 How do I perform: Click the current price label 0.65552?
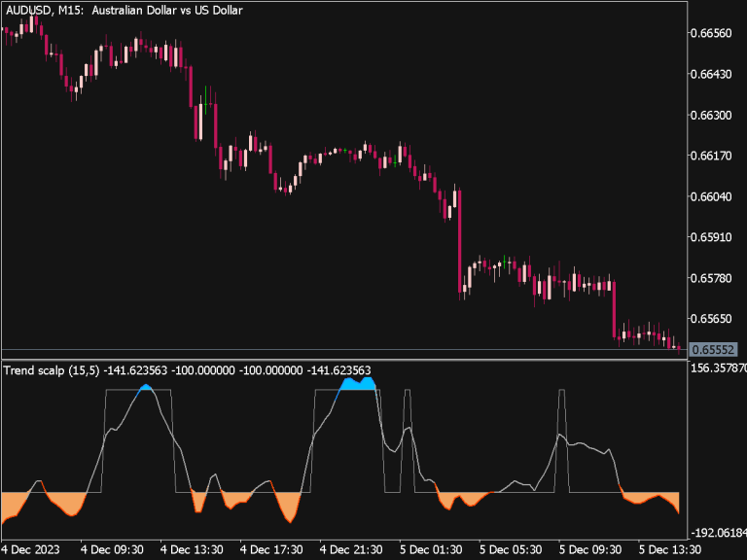[713, 350]
